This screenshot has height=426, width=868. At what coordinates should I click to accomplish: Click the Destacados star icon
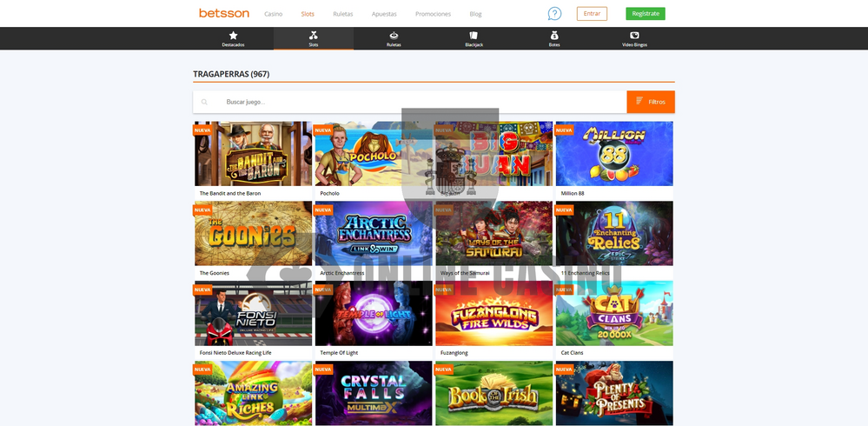pos(233,36)
